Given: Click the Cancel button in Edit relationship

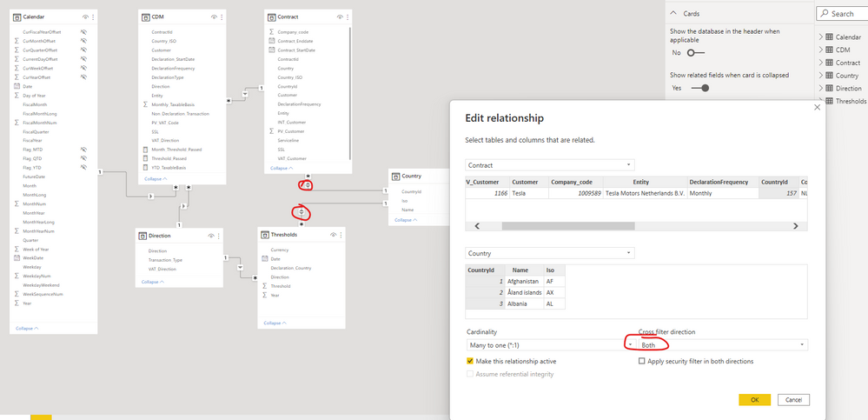Looking at the screenshot, I should (794, 399).
